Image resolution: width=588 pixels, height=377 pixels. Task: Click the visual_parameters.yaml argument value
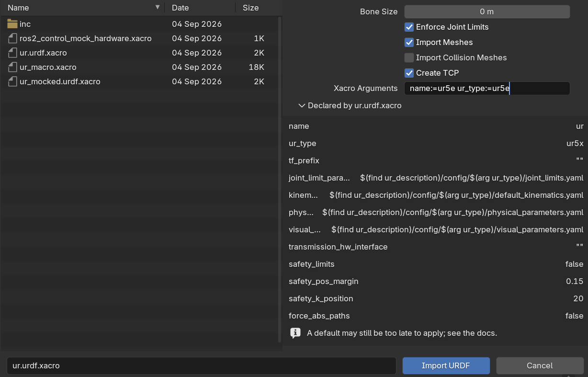pyautogui.click(x=457, y=230)
